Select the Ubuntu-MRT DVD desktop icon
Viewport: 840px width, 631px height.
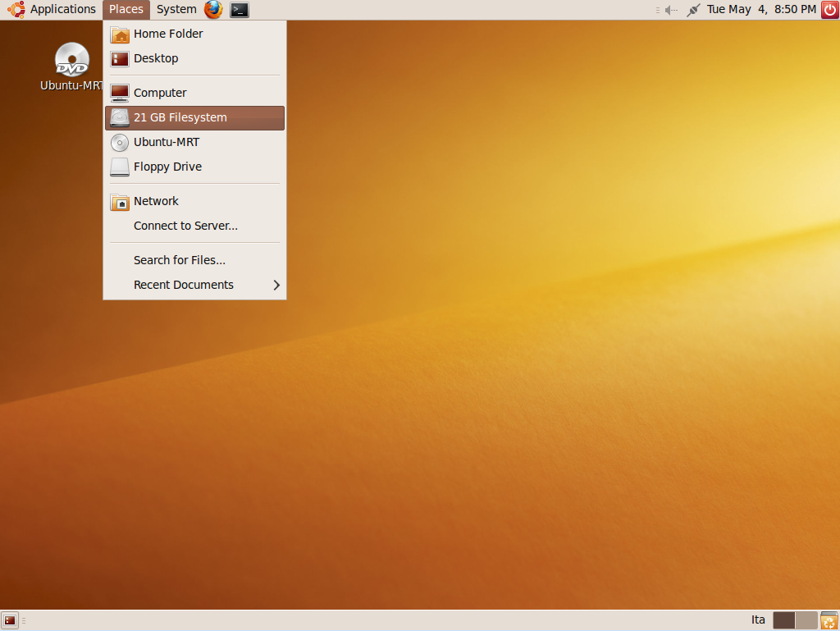72,59
